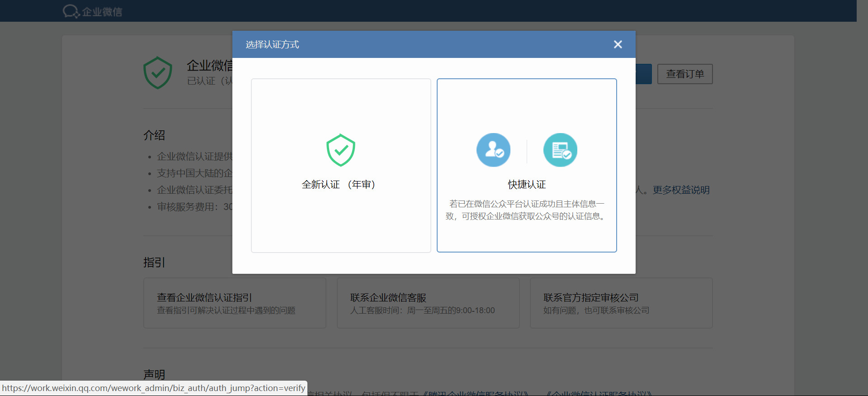The height and width of the screenshot is (396, 868).
Task: Click the blue user-verified icon in 快捷认证
Action: [493, 150]
